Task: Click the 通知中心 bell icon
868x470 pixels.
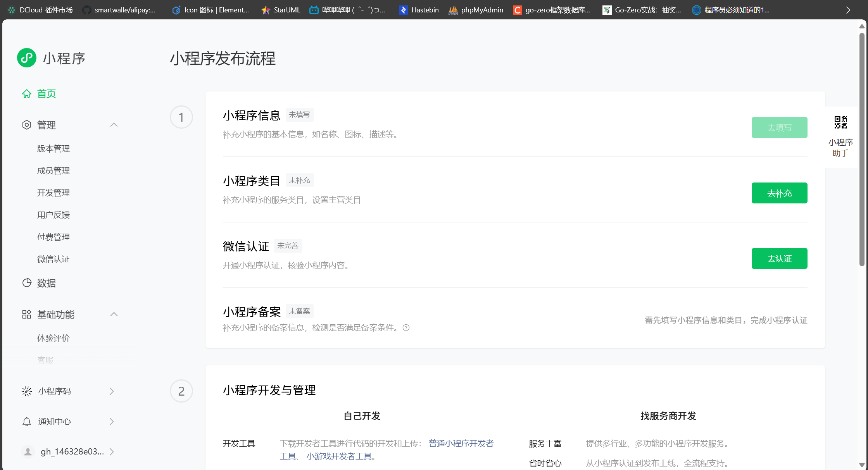Action: 27,422
